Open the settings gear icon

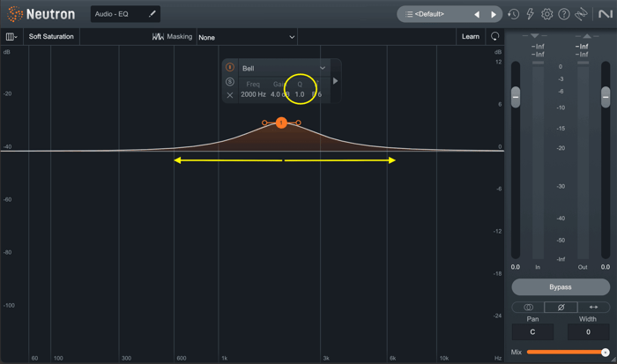[547, 14]
